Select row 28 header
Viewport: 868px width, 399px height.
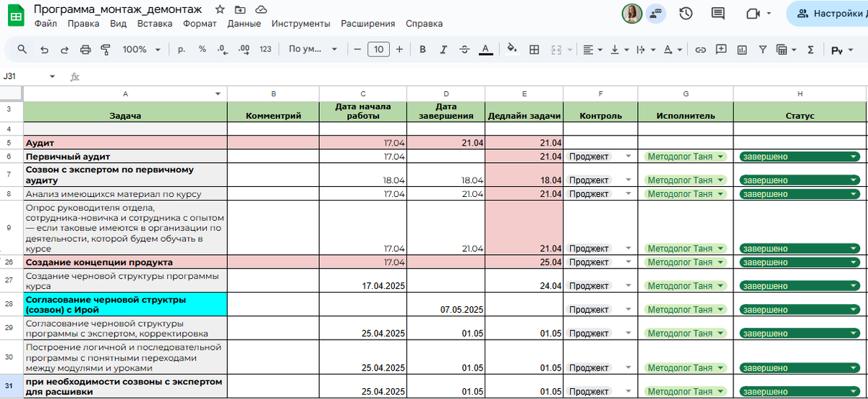click(x=11, y=304)
